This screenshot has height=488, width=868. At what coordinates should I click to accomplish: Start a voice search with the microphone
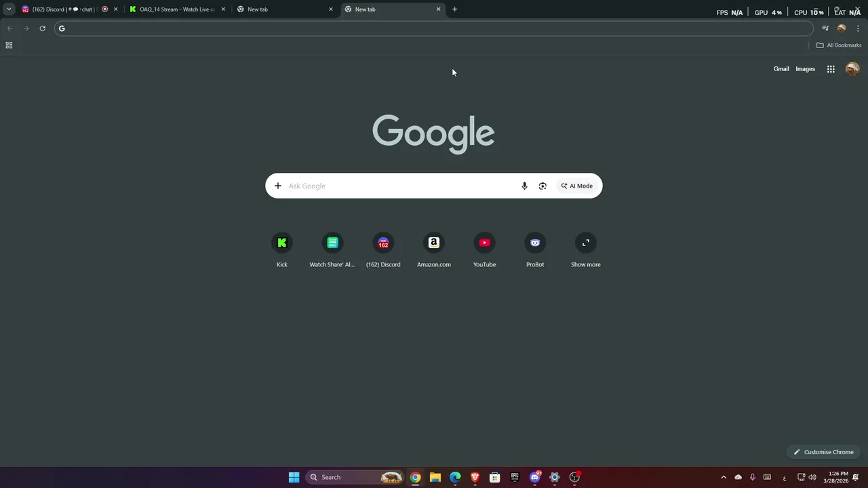click(x=524, y=186)
